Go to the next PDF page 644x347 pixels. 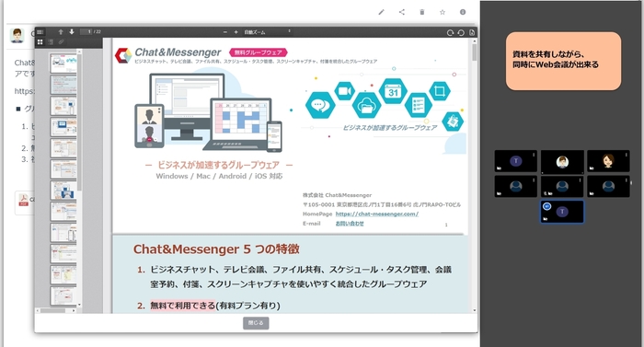[x=72, y=32]
